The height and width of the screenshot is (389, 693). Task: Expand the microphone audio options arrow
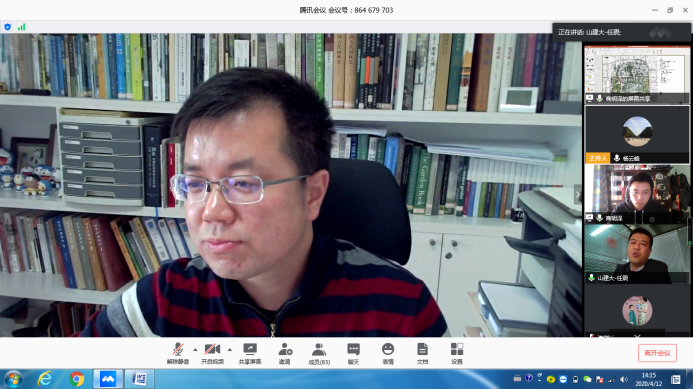(x=195, y=350)
